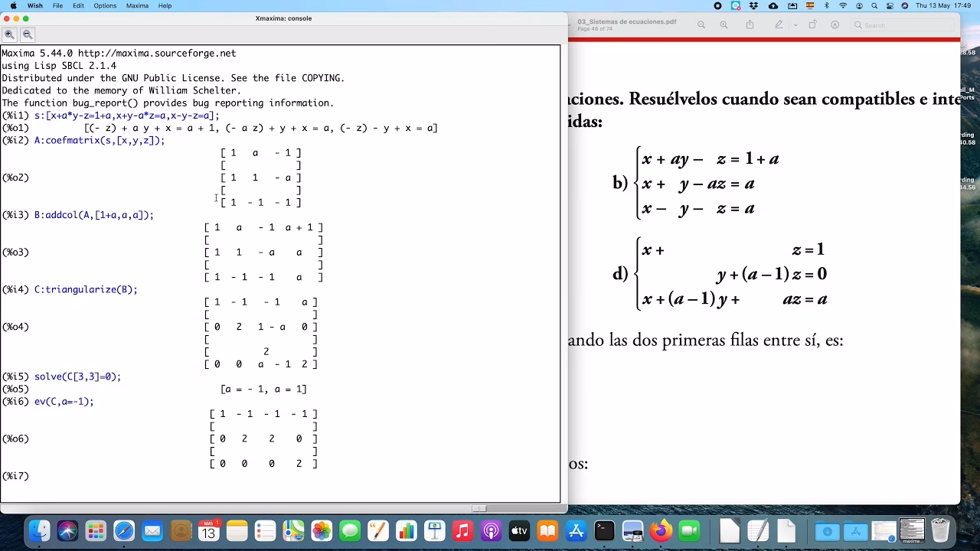Open the File menu
Screen dimensions: 980x551
(57, 5)
